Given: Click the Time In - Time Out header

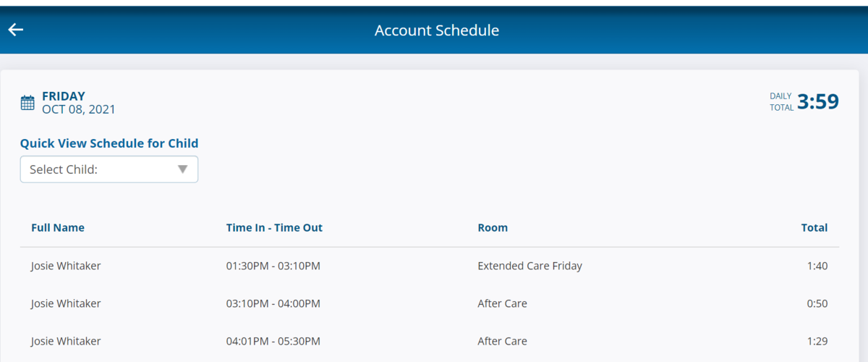Looking at the screenshot, I should pos(274,227).
